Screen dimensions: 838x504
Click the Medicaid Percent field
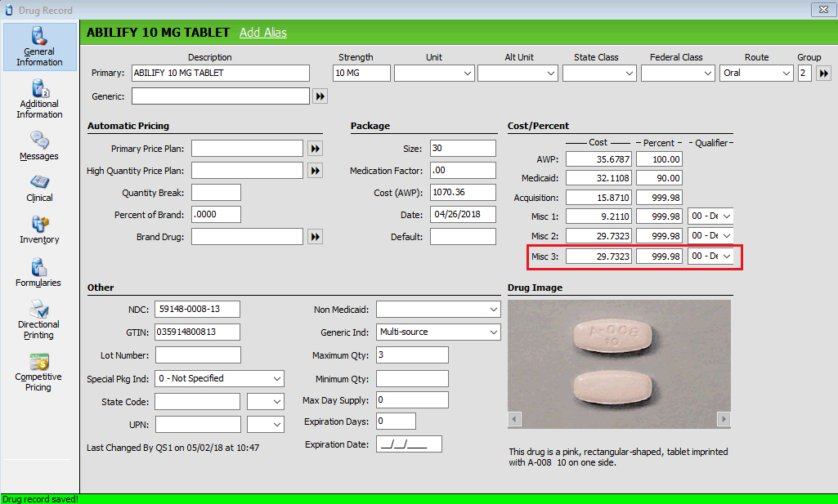(660, 178)
